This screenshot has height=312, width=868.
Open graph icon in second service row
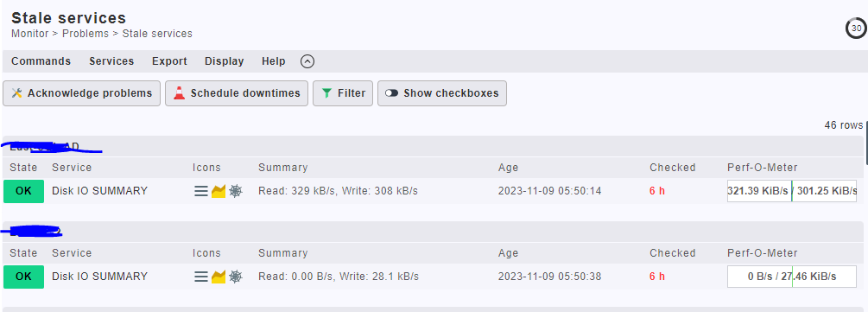point(219,277)
